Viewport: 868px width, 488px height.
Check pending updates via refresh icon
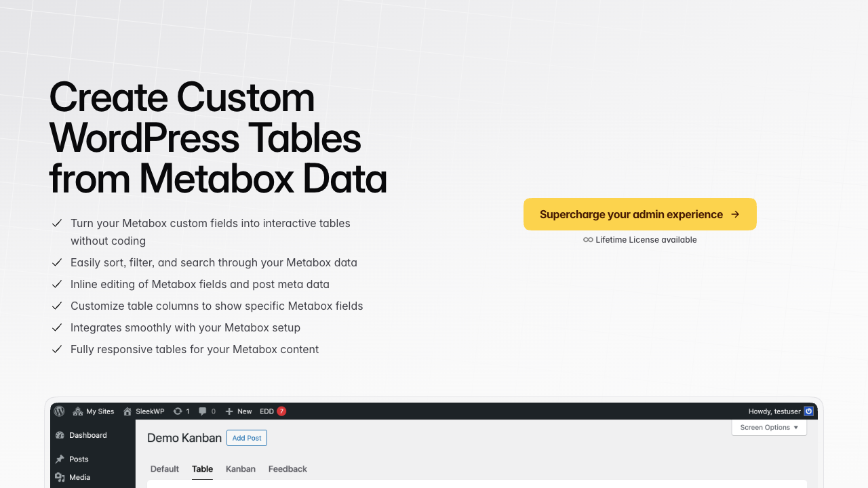pos(181,411)
